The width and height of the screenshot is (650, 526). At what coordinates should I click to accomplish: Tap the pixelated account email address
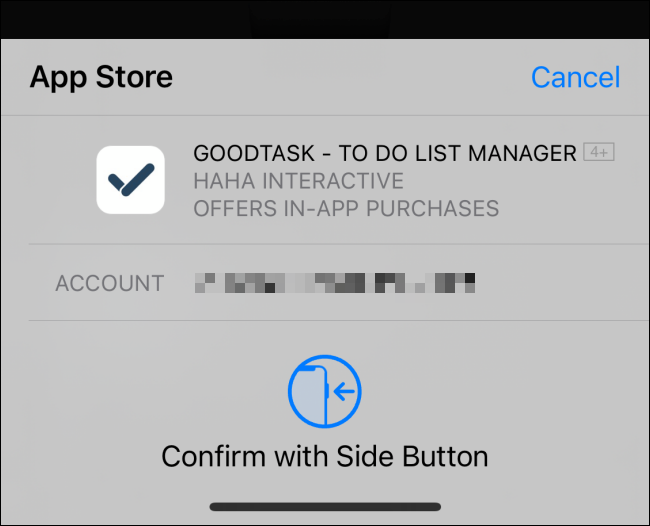[x=334, y=283]
